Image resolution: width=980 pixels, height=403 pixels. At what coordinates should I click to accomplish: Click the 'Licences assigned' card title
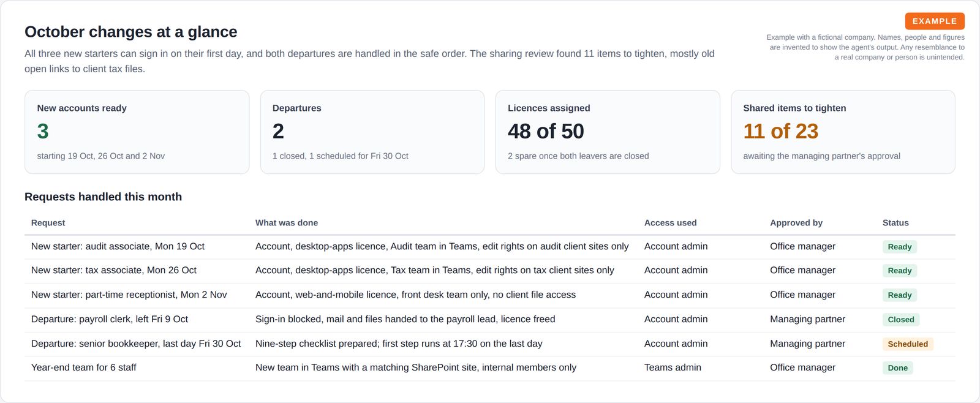[x=549, y=108]
